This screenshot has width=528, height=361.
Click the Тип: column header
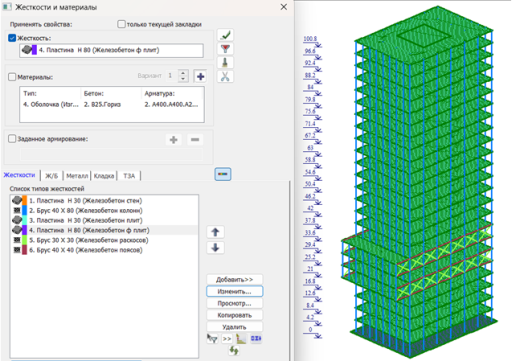(30, 93)
